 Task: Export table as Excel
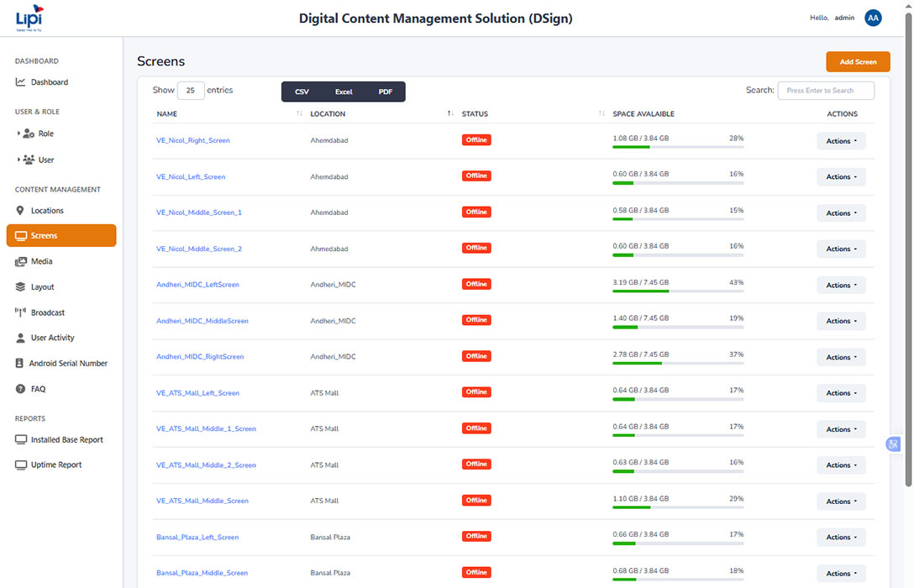coord(344,92)
